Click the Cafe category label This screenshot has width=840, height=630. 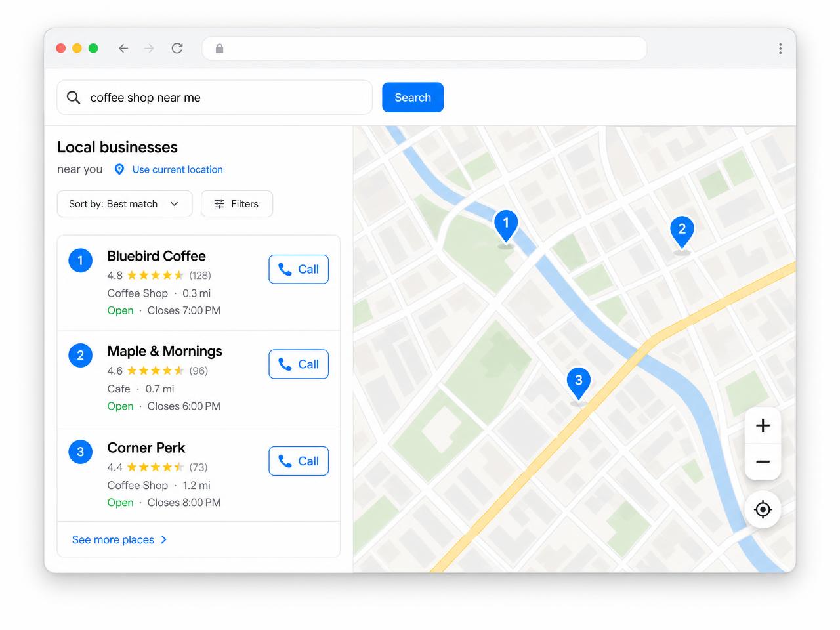(x=119, y=389)
